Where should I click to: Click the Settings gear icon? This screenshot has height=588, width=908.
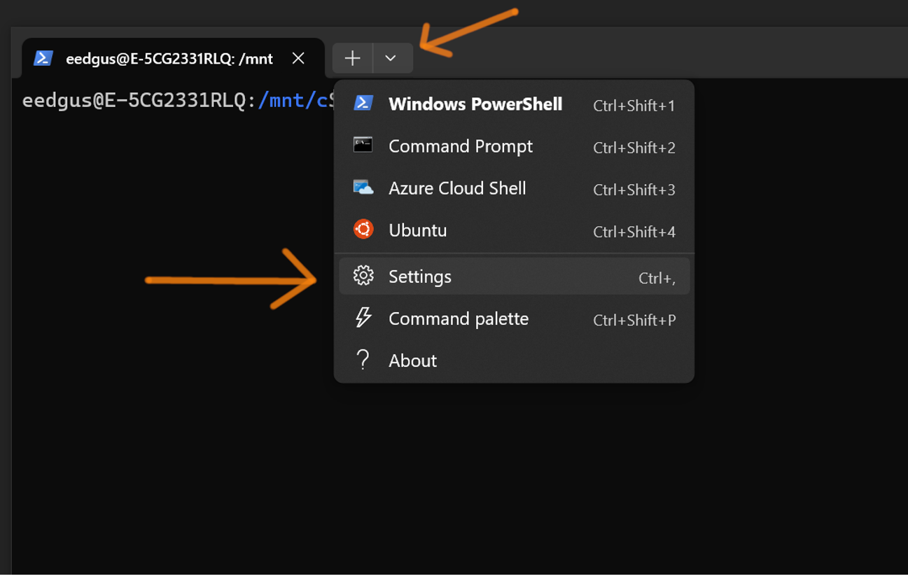click(x=363, y=276)
